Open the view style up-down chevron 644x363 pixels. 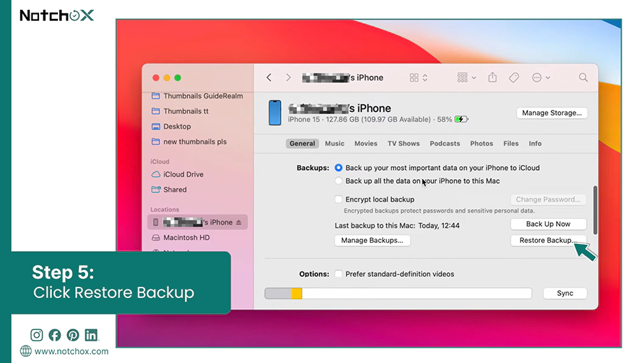[425, 78]
